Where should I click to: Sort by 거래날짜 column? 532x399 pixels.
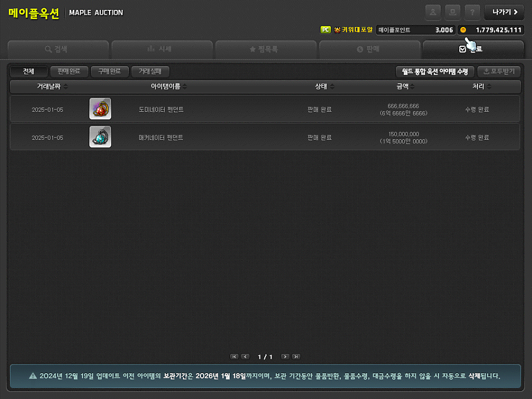click(x=52, y=86)
